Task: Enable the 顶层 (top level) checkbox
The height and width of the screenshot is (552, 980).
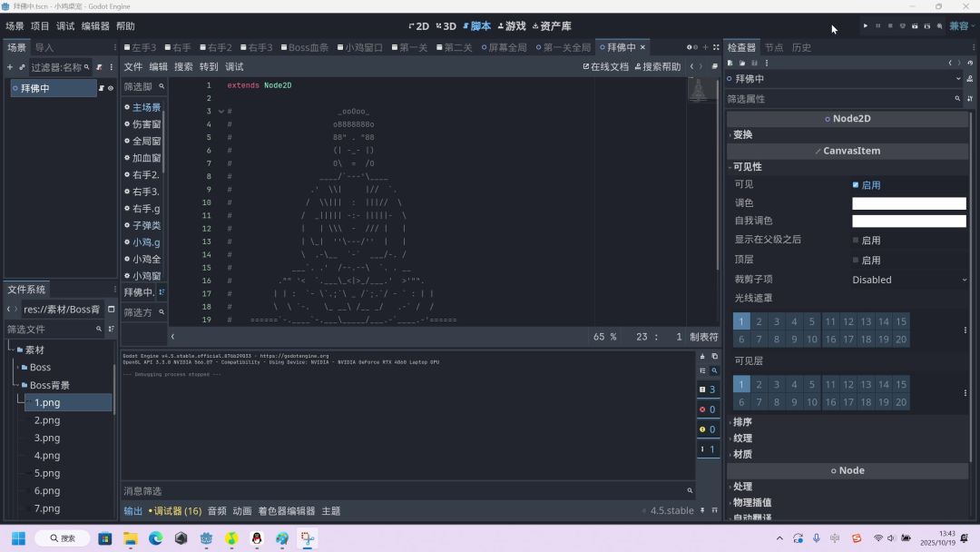Action: point(856,261)
